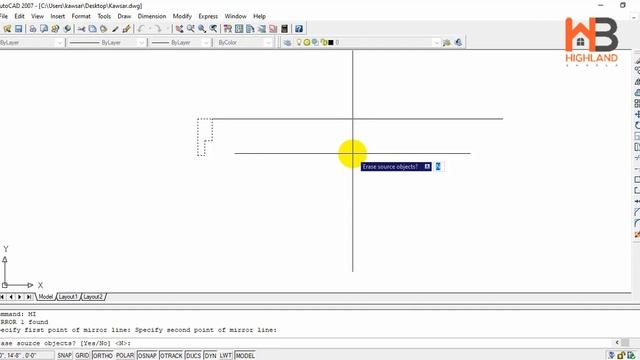Click the Save floppy-disk icon
640x360 pixels.
coord(18,29)
